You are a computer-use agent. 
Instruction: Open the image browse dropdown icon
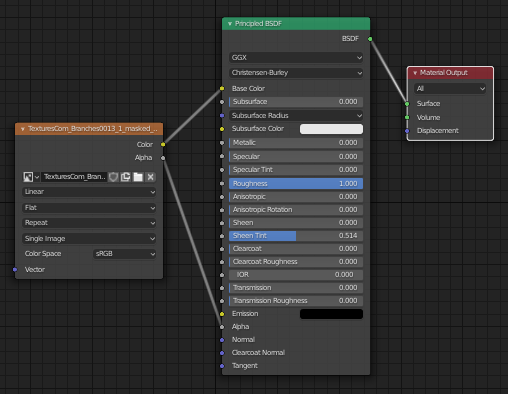31,177
